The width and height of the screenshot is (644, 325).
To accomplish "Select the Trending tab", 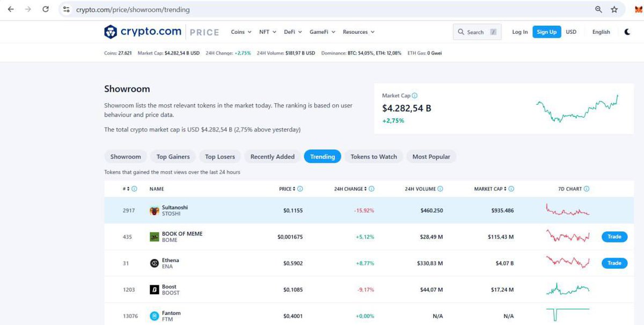I will 323,157.
